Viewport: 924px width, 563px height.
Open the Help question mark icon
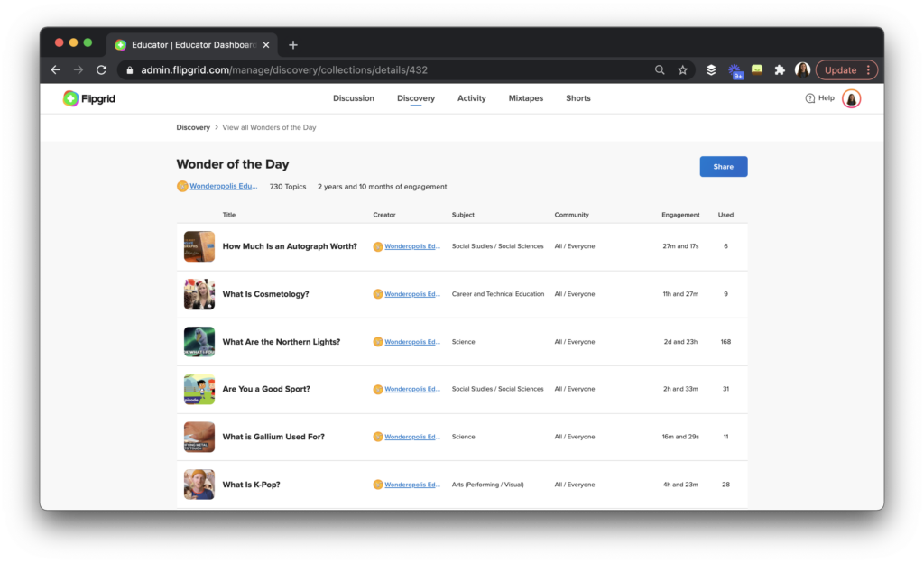coord(809,98)
